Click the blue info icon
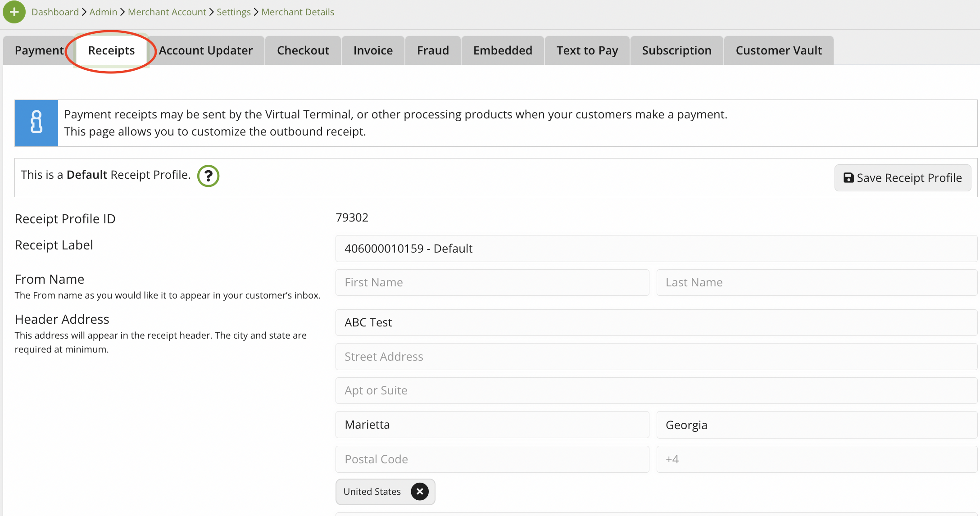This screenshot has width=980, height=516. point(36,123)
